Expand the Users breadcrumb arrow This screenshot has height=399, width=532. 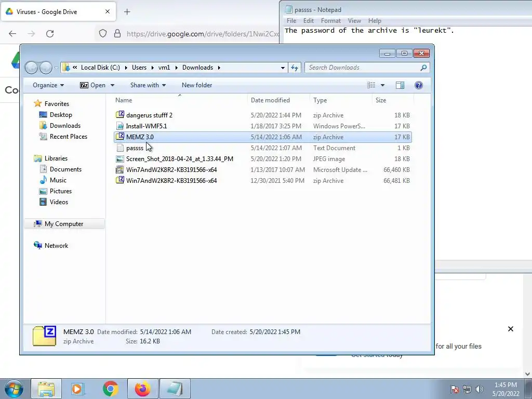point(152,68)
